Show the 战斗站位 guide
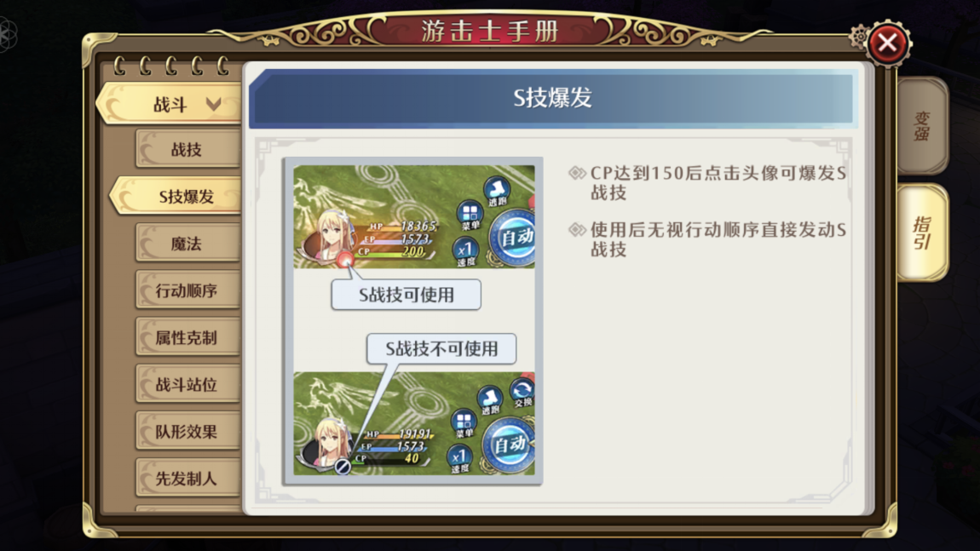Screen dimensions: 980x551 coord(187,385)
